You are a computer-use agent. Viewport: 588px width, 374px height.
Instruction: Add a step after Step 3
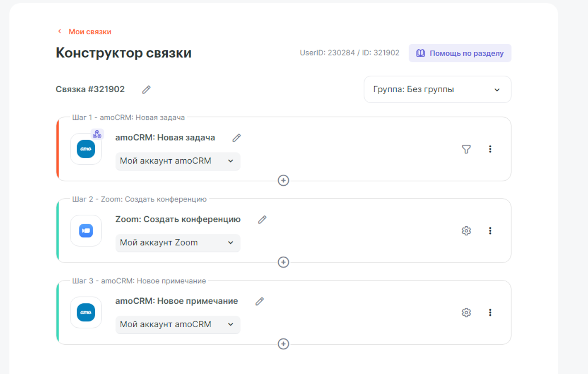[283, 344]
